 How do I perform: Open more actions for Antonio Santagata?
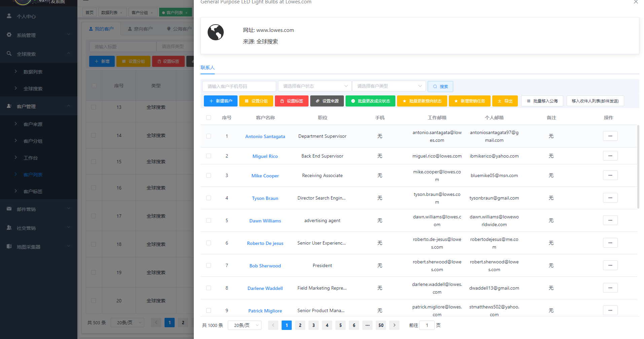pos(610,136)
